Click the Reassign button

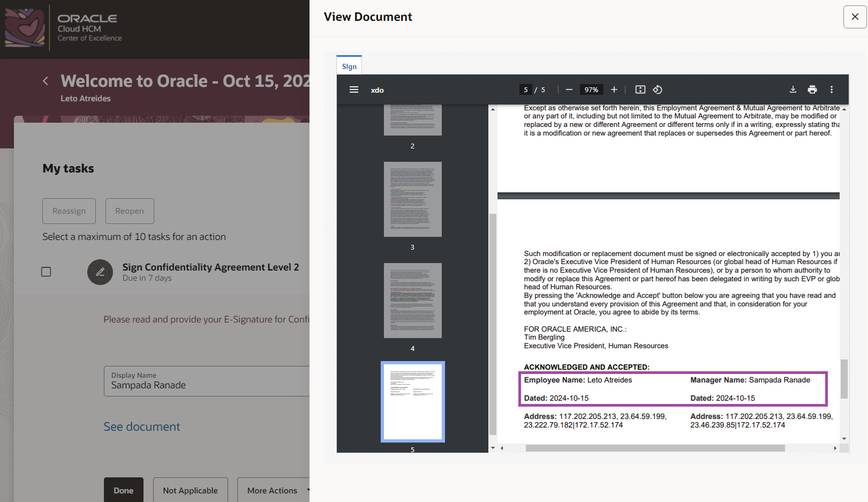[69, 211]
